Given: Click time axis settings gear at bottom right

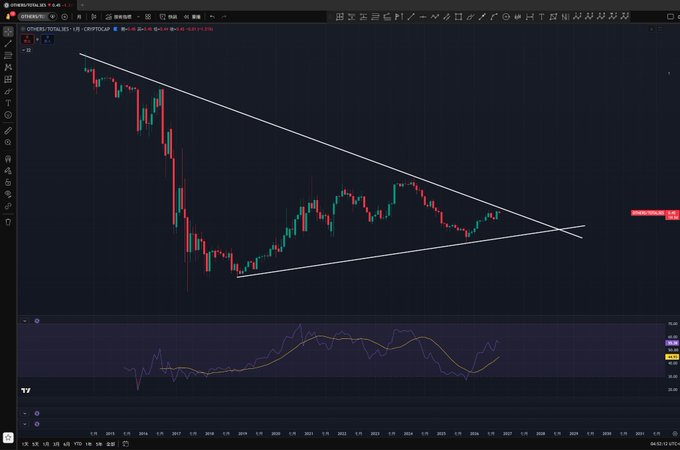Looking at the screenshot, I should point(674,434).
